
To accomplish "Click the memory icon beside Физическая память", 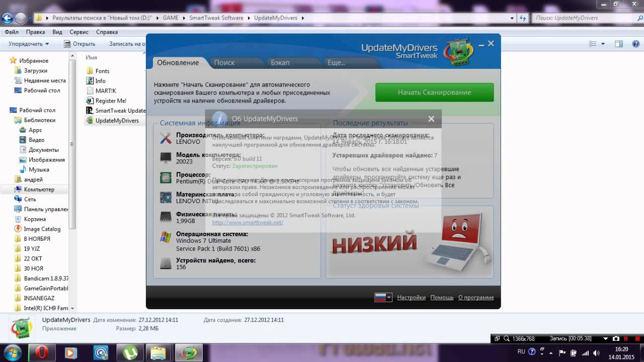I will pos(166,217).
